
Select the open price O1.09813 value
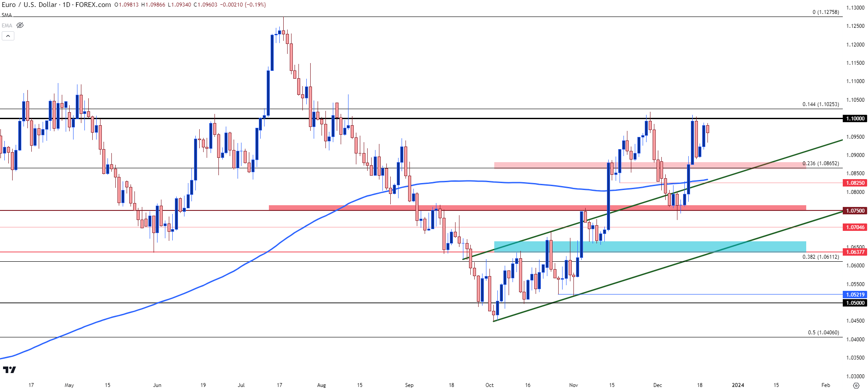pos(127,5)
